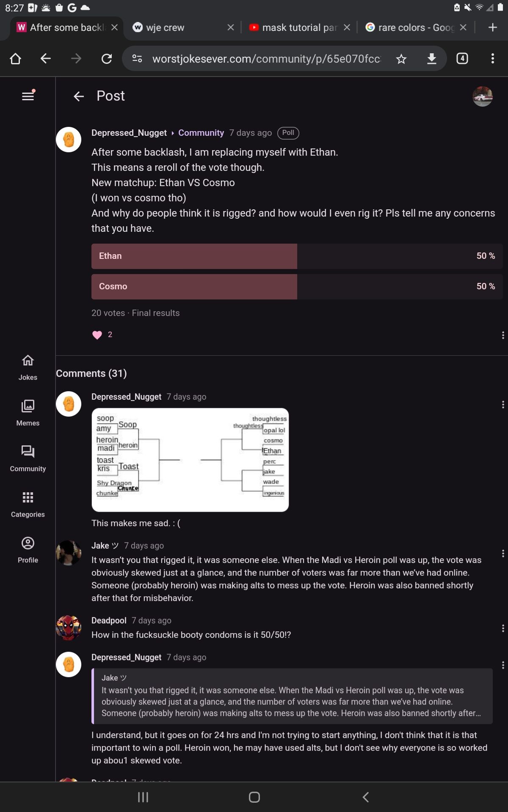This screenshot has width=508, height=812.
Task: Go to Community in the sidebar
Action: pyautogui.click(x=28, y=458)
